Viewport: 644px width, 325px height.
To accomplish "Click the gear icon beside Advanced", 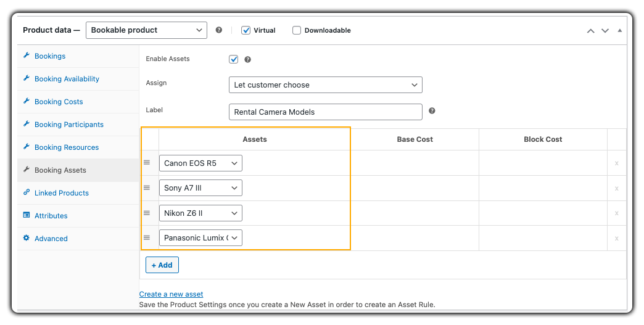I will 27,237.
